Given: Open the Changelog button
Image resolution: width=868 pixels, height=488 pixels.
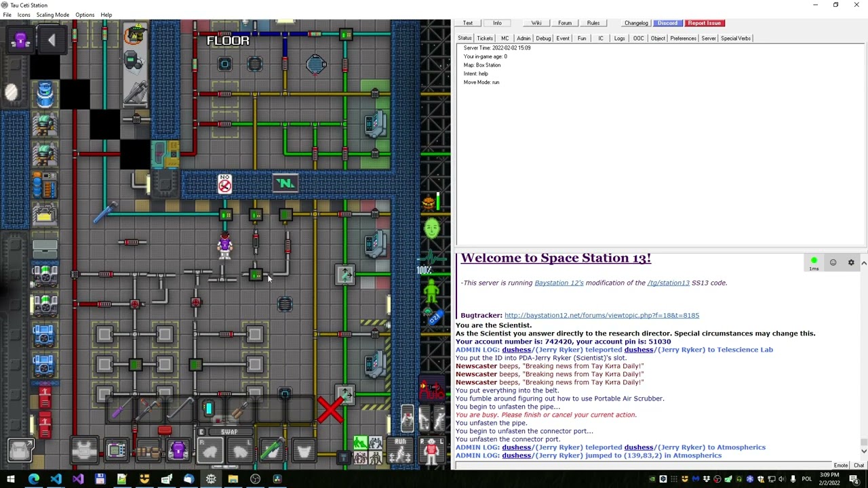Looking at the screenshot, I should [637, 23].
